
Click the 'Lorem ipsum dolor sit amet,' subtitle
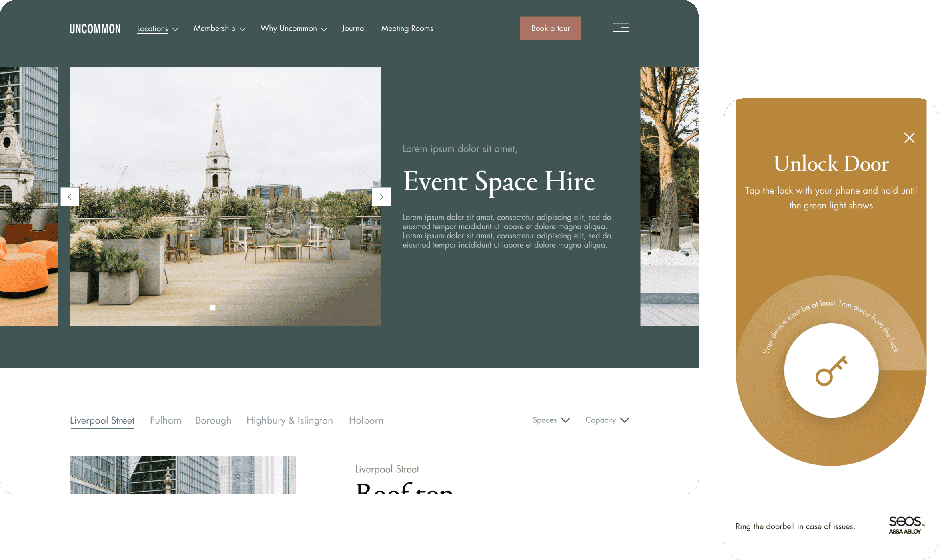(460, 149)
